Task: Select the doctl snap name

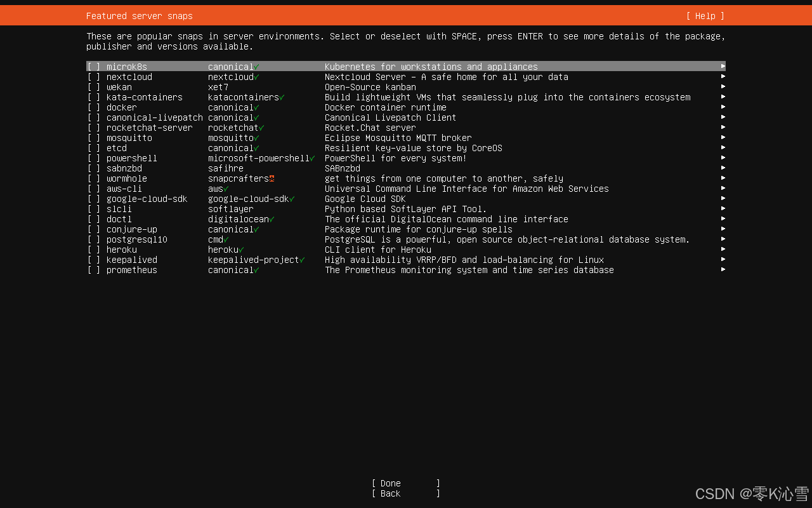Action: 119,219
